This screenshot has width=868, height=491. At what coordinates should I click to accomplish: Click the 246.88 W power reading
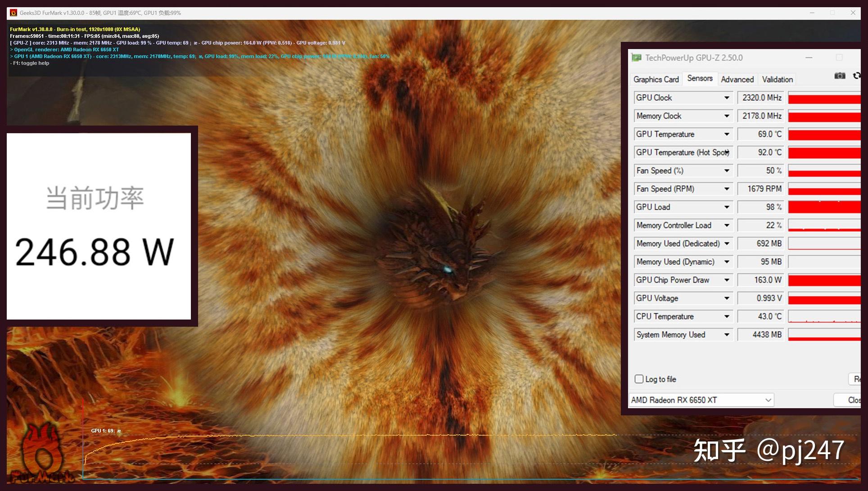(95, 252)
